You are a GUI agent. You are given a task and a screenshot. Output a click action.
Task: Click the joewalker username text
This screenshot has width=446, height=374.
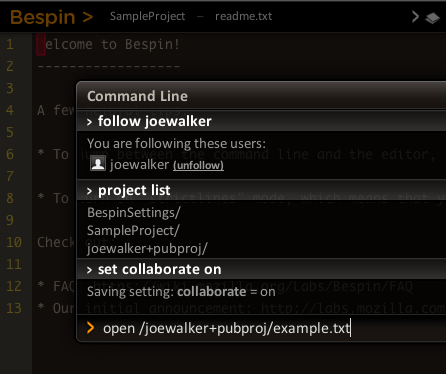click(139, 165)
